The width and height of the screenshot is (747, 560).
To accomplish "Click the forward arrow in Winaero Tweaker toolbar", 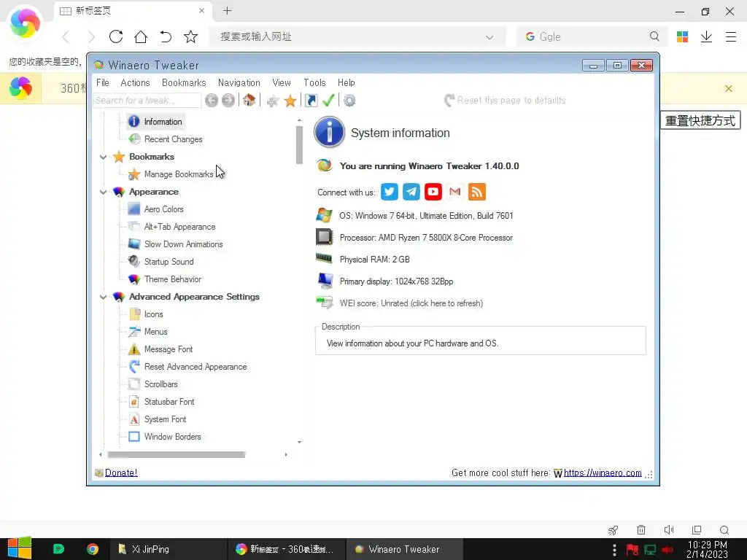I will (x=228, y=101).
